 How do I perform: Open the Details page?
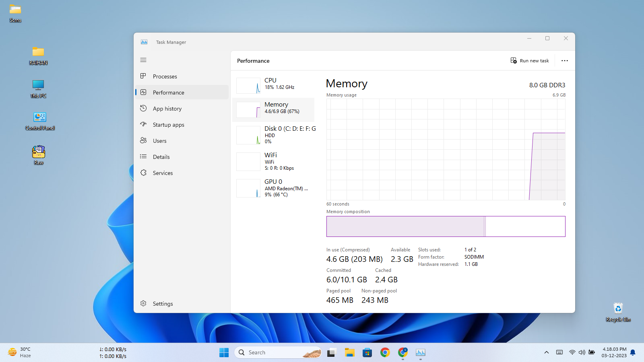182,157
